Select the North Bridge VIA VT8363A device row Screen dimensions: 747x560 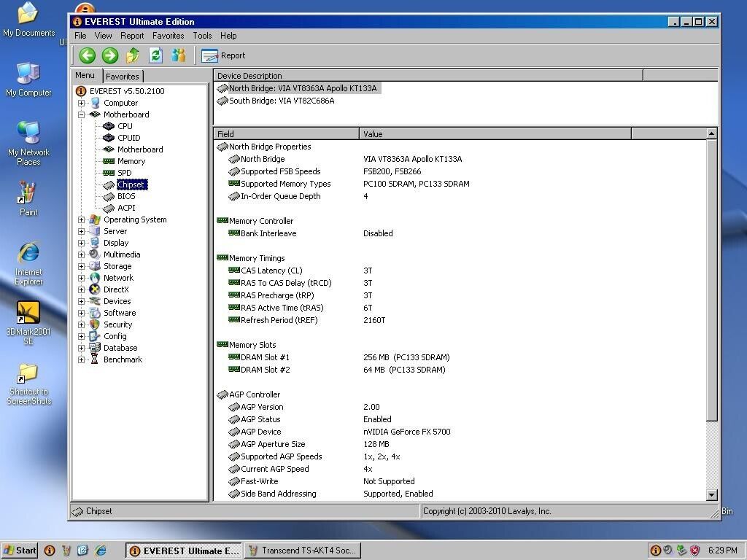click(x=298, y=88)
